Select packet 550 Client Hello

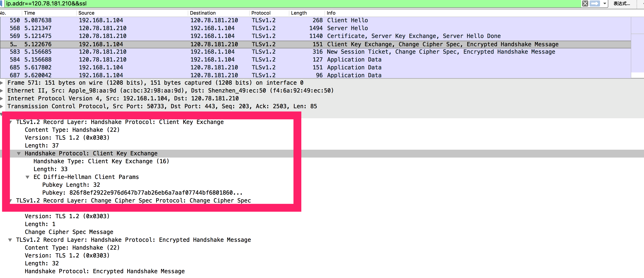click(175, 20)
